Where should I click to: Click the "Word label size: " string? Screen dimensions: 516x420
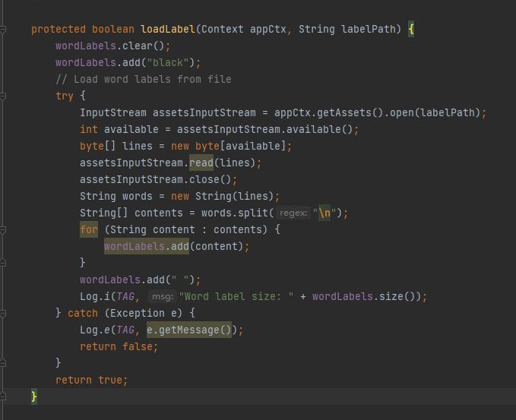click(x=236, y=297)
